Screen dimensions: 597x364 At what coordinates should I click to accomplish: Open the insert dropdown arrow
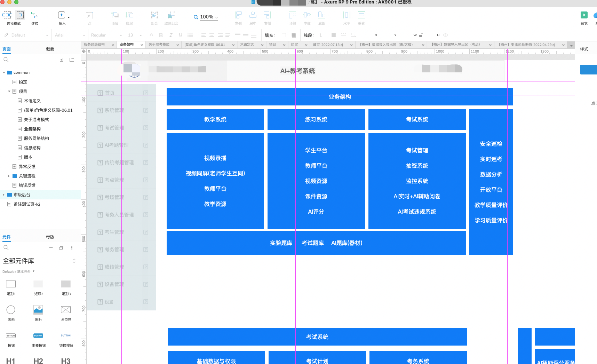click(x=69, y=17)
